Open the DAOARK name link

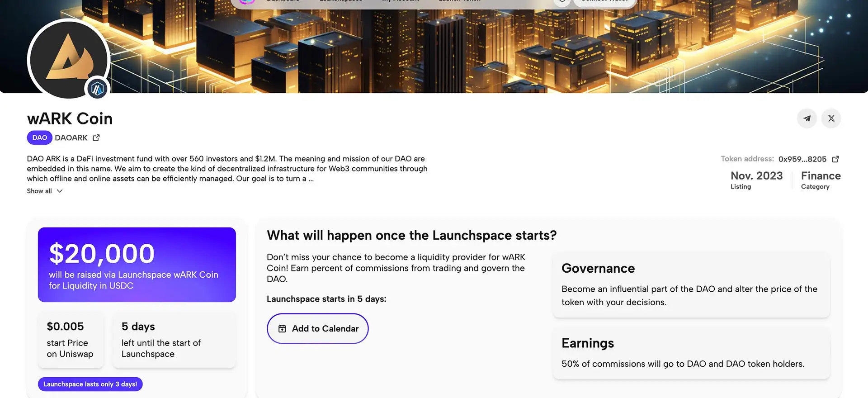71,137
